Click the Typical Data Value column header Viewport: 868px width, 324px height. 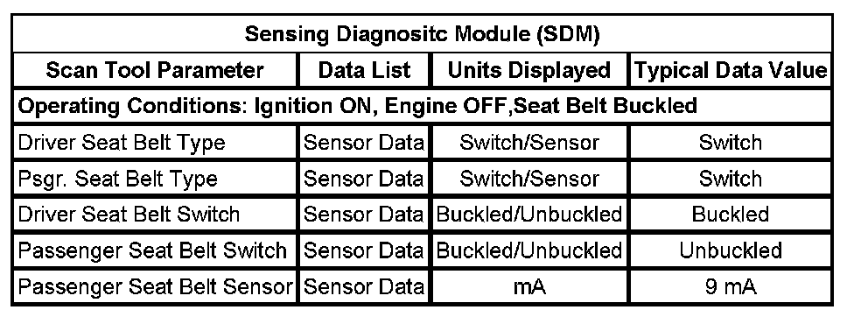[731, 70]
